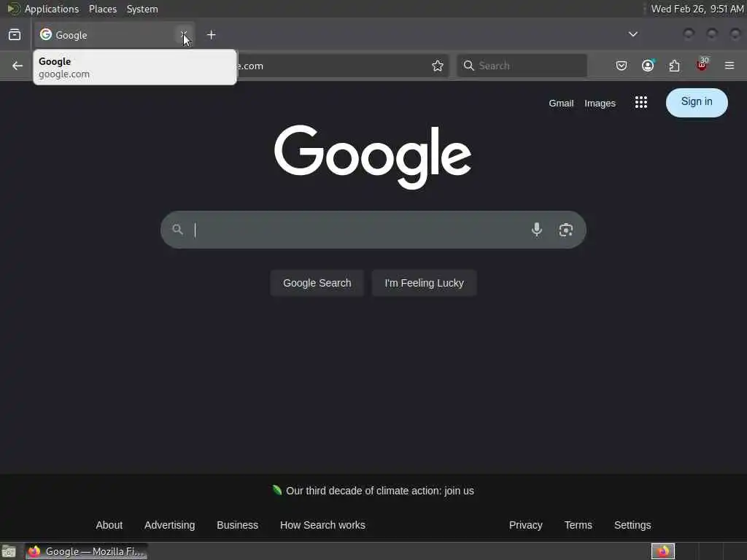The width and height of the screenshot is (747, 560).
Task: Open the Extensions puzzle icon
Action: tap(674, 66)
